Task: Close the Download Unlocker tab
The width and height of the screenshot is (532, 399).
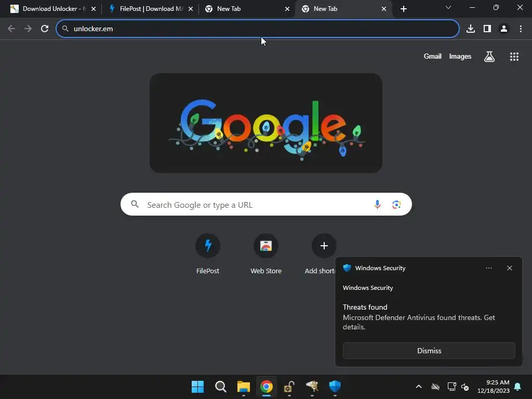Action: point(94,9)
